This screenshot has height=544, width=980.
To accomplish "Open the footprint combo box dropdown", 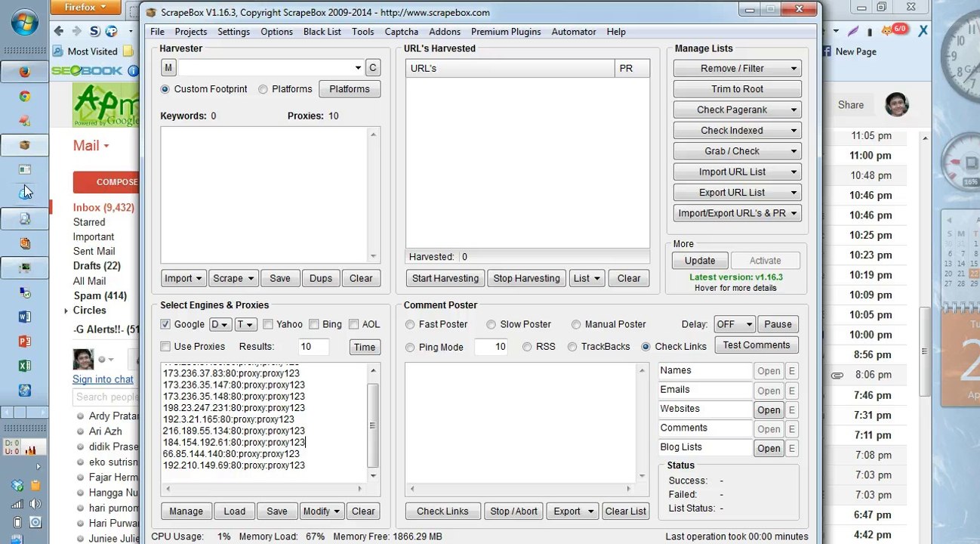I will (x=358, y=68).
